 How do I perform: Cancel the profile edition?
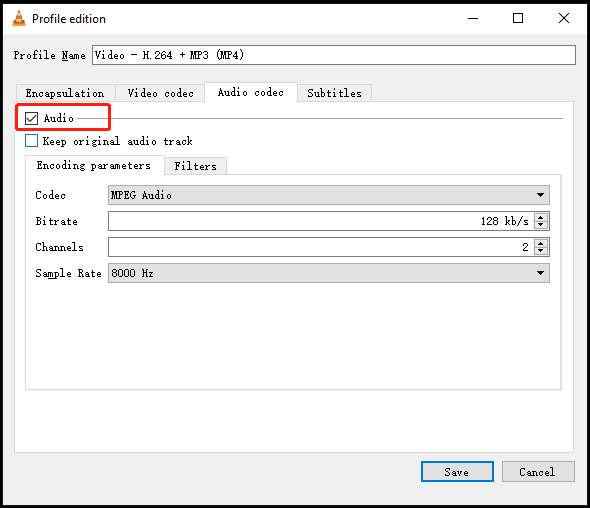point(538,471)
